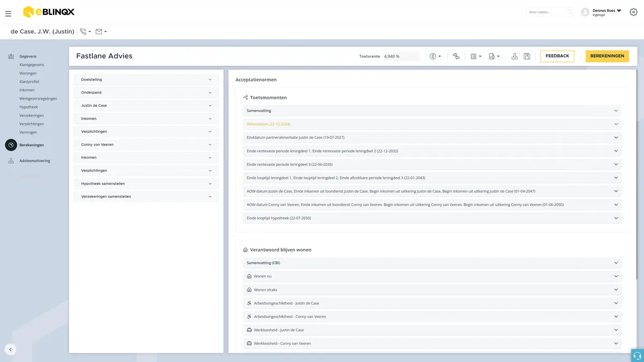Open the warnings exclamation icon menu

435,56
